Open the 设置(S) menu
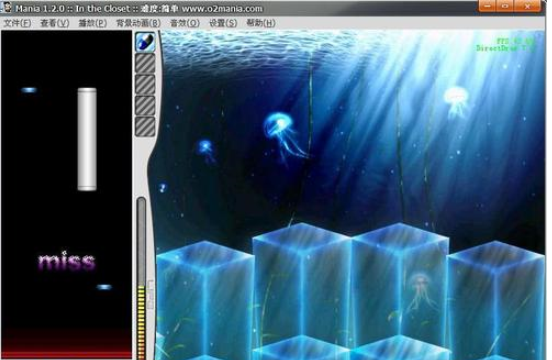Screen dimensions: 552x360 [x=223, y=23]
